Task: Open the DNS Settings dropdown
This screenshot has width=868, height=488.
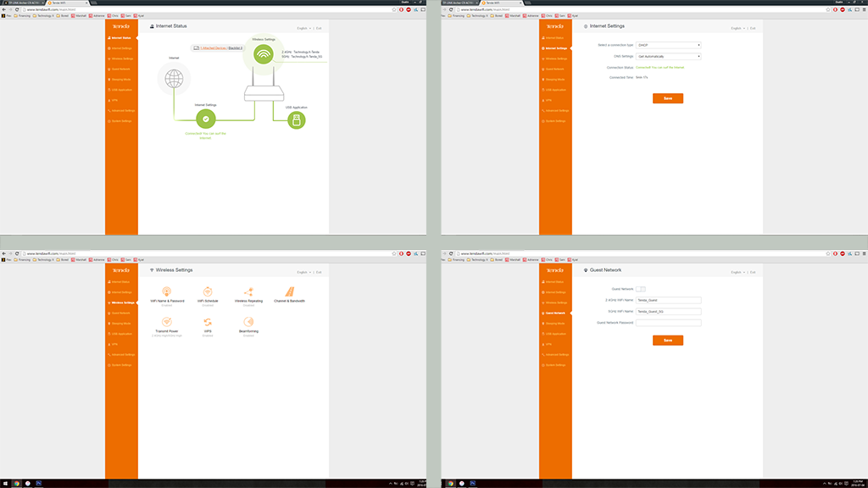Action: click(x=669, y=56)
